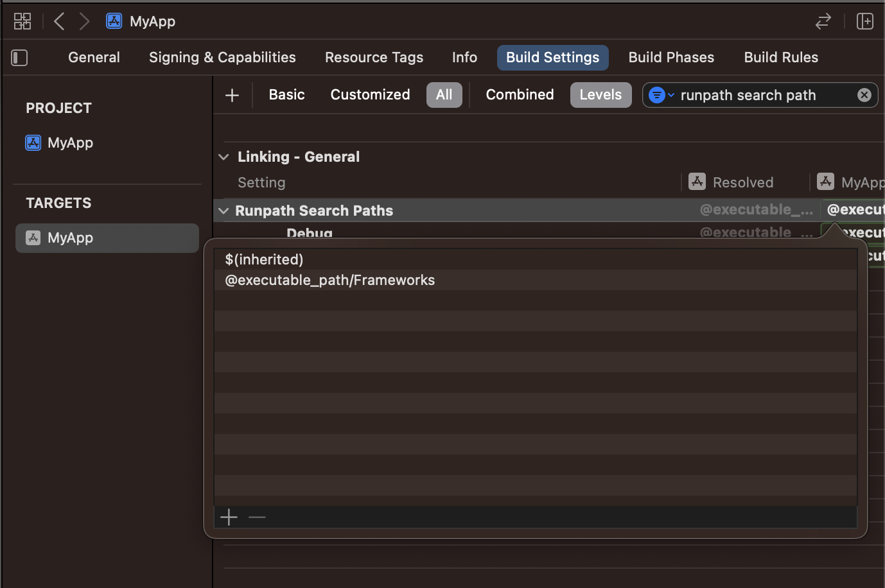This screenshot has width=885, height=588.
Task: Open the search filter options dropdown
Action: pos(661,95)
